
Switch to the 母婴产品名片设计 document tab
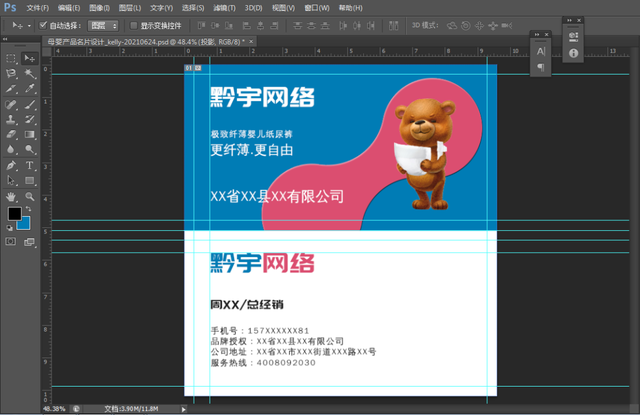(146, 42)
